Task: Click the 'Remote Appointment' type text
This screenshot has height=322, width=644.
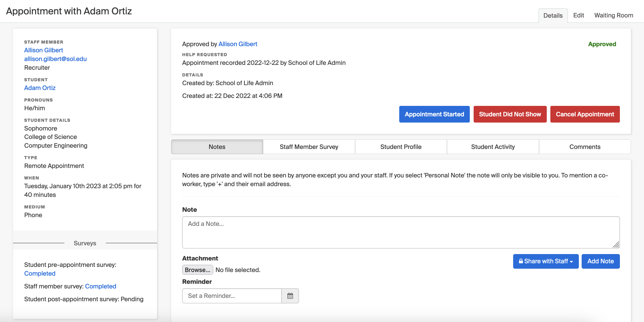Action: click(54, 166)
